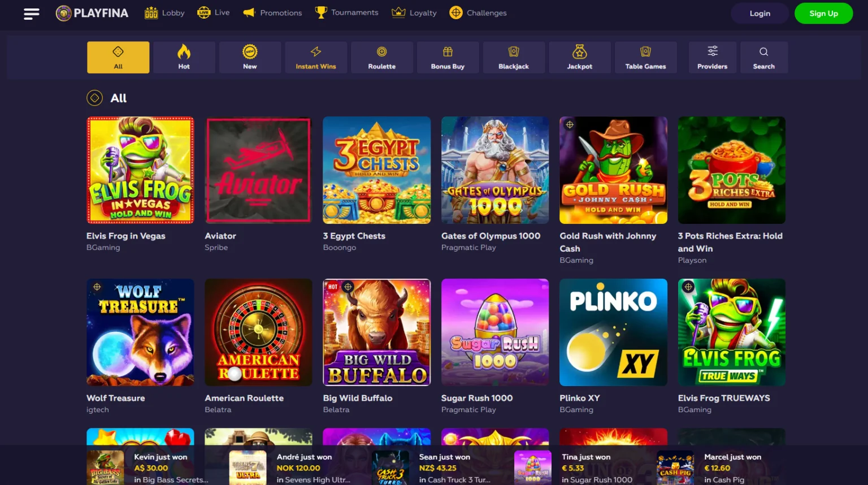The height and width of the screenshot is (485, 868).
Task: Select Instant Wins category
Action: [x=316, y=57]
